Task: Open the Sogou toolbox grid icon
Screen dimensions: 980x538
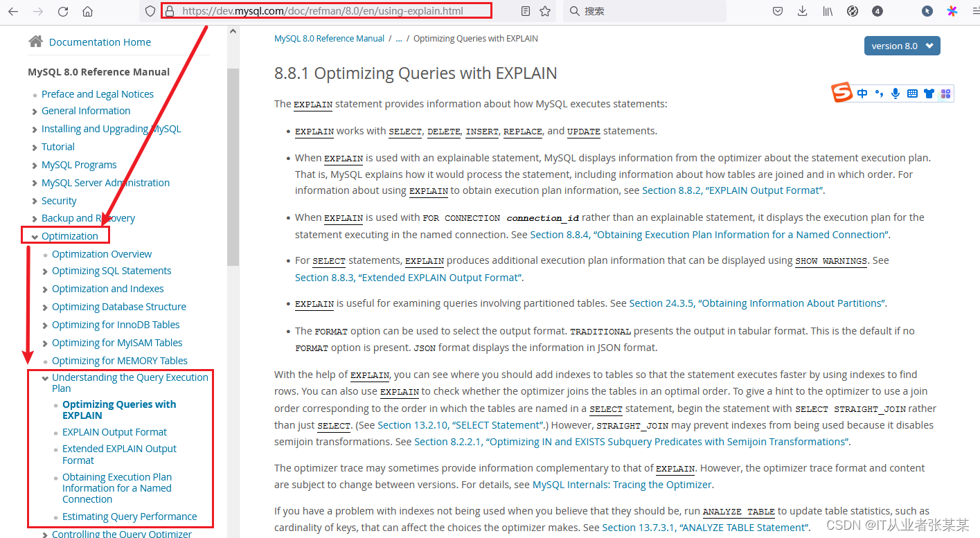Action: click(945, 93)
